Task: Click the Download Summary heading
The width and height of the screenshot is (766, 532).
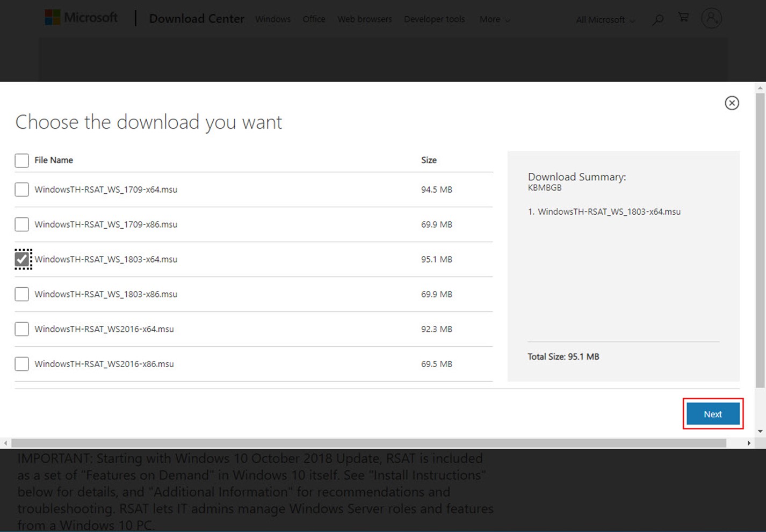Action: (577, 177)
